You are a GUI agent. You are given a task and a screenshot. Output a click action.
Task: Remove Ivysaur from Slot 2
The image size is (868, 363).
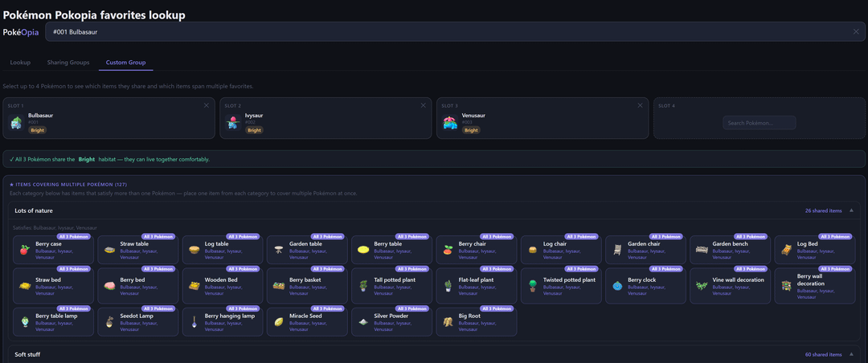(x=424, y=105)
